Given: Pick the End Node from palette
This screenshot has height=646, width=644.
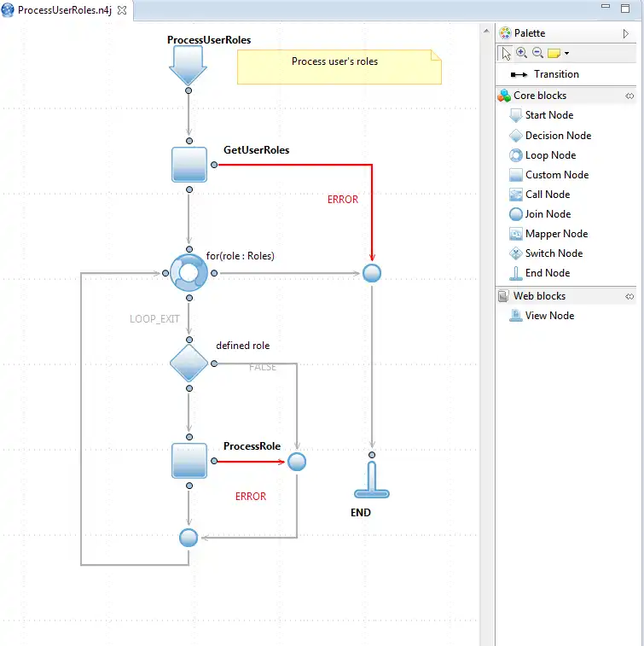Looking at the screenshot, I should pyautogui.click(x=540, y=273).
